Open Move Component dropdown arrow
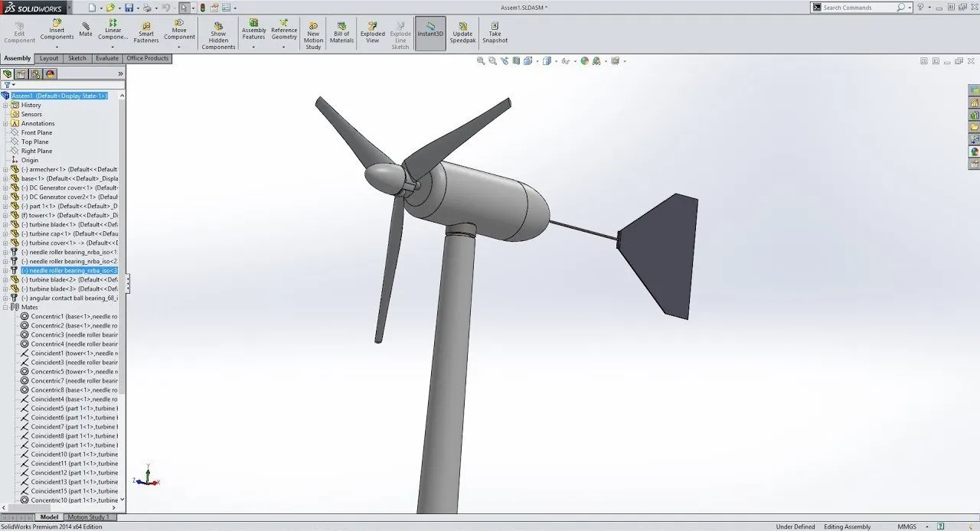The image size is (980, 531). click(x=179, y=47)
